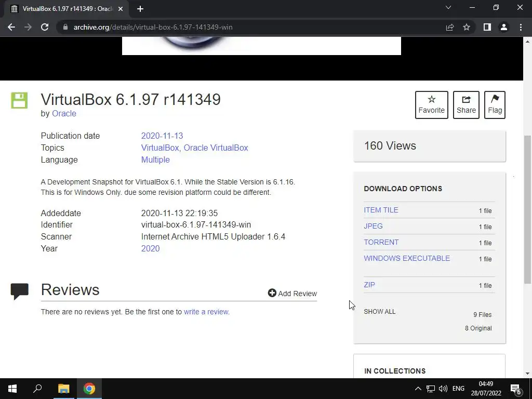Open the network status tray icon
This screenshot has width=532, height=399.
tap(431, 389)
